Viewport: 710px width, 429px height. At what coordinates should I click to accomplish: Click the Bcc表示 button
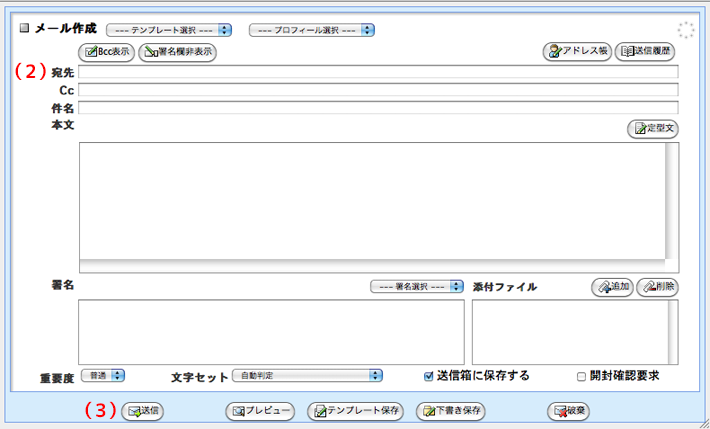(106, 52)
